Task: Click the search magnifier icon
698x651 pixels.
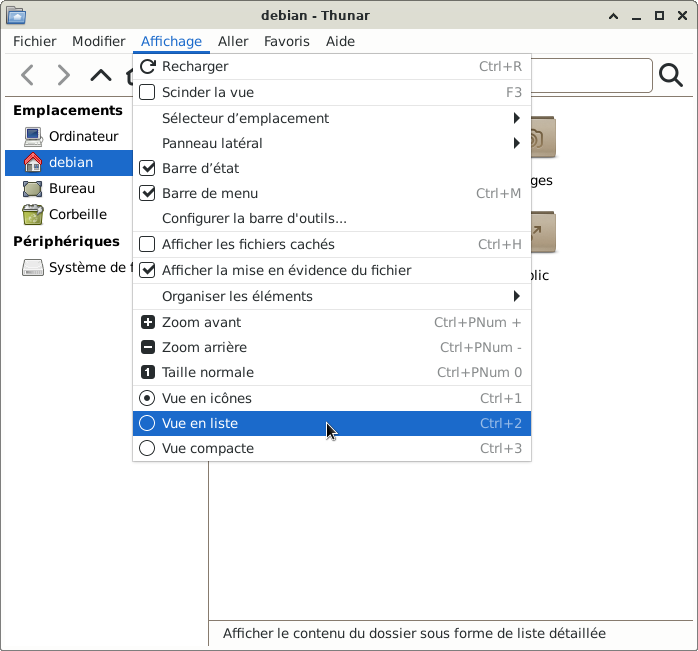Action: pos(671,75)
